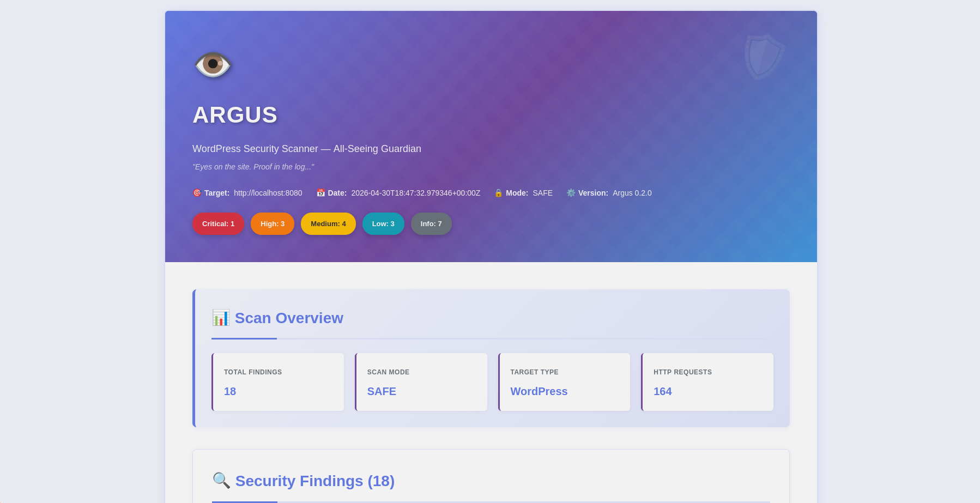This screenshot has width=980, height=503.
Task: Open the HTTP Requests card showing 164
Action: coord(707,382)
